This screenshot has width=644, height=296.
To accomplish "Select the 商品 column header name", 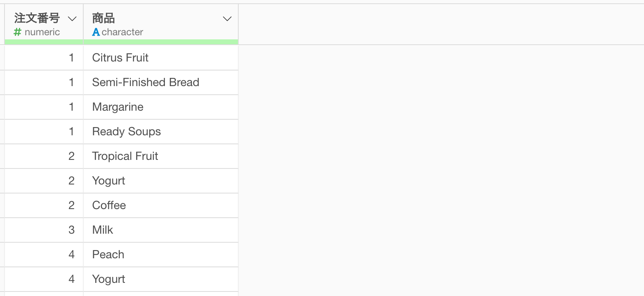I will click(x=103, y=18).
